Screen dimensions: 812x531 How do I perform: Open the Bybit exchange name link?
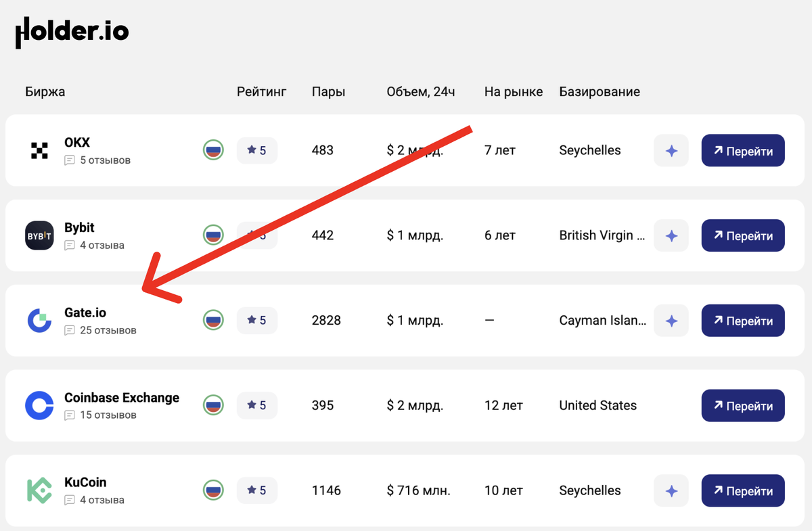point(79,228)
